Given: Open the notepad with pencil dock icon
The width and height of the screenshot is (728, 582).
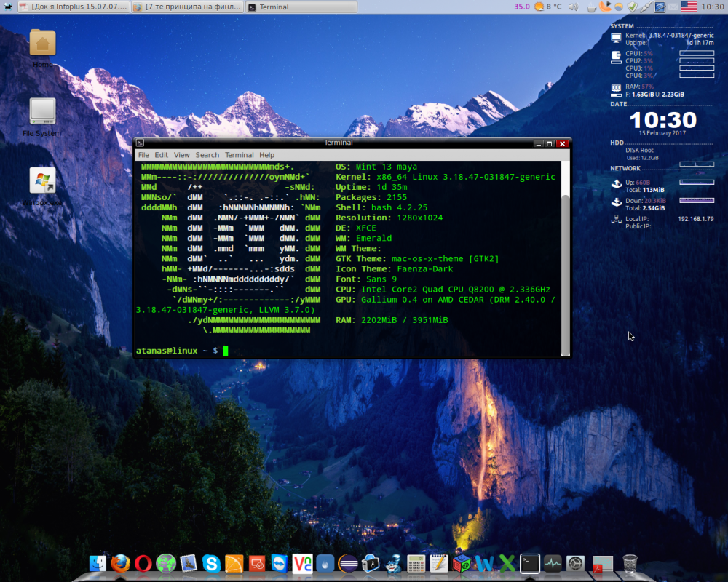Looking at the screenshot, I should (439, 563).
